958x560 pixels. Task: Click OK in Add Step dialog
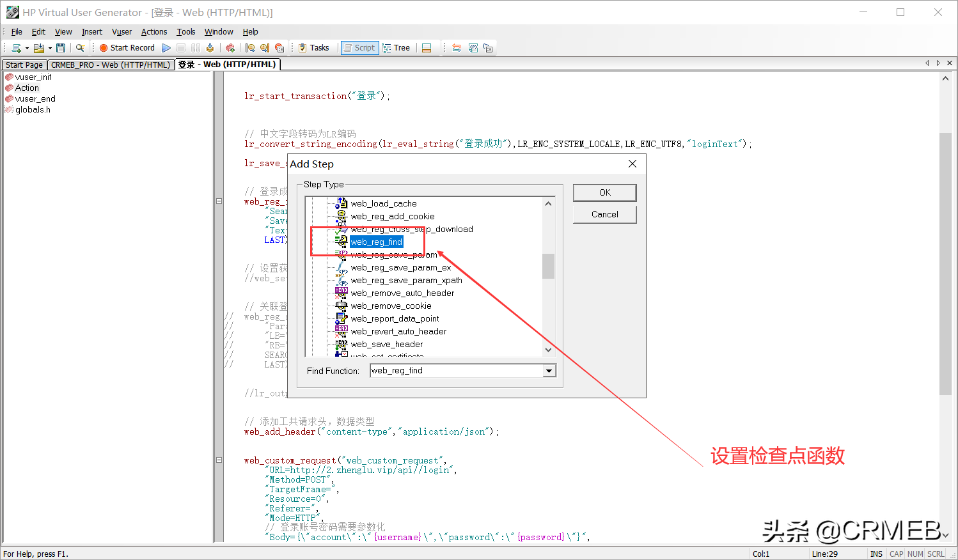(x=604, y=192)
